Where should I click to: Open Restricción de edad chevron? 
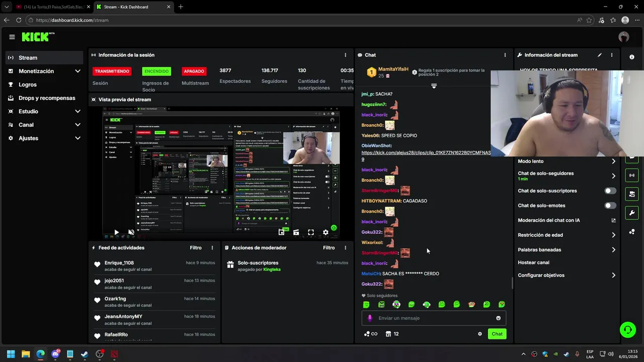pos(613,235)
